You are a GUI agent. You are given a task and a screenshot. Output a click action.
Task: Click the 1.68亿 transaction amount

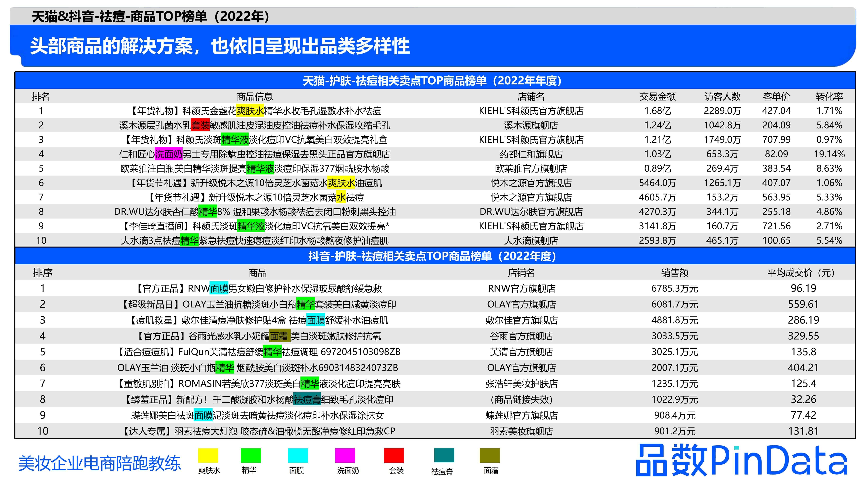click(657, 111)
